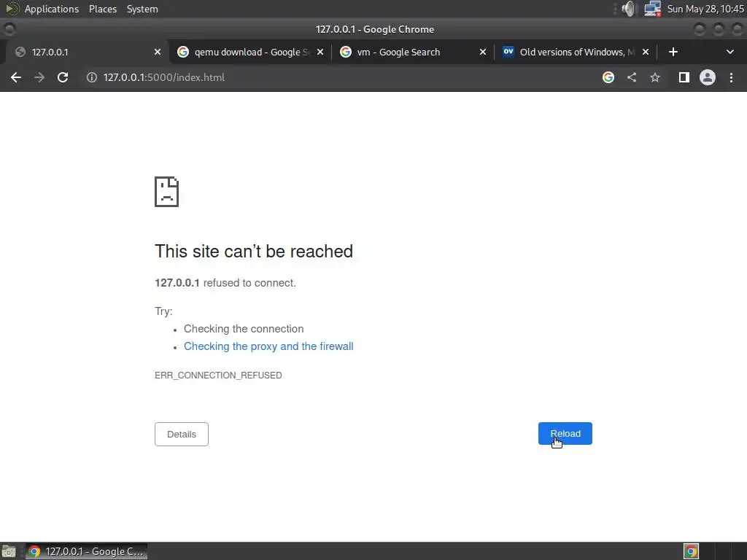Viewport: 747px width, 560px height.
Task: Expand the tab search chevron
Action: click(x=729, y=52)
